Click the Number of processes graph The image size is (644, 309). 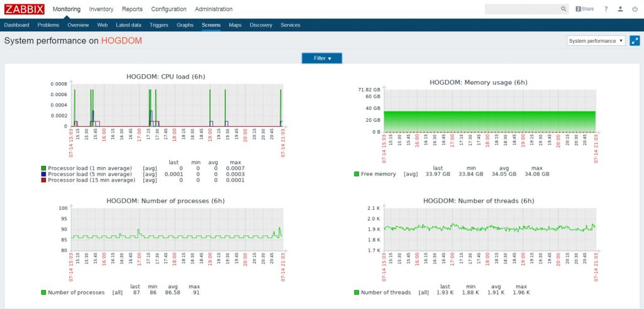[x=177, y=229]
